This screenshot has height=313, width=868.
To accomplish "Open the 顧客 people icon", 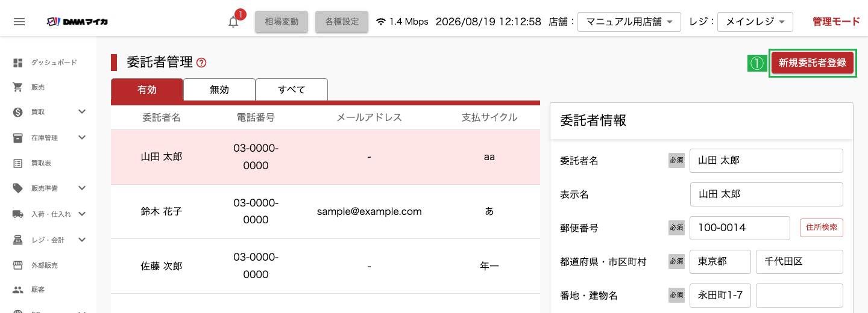I will tap(18, 290).
